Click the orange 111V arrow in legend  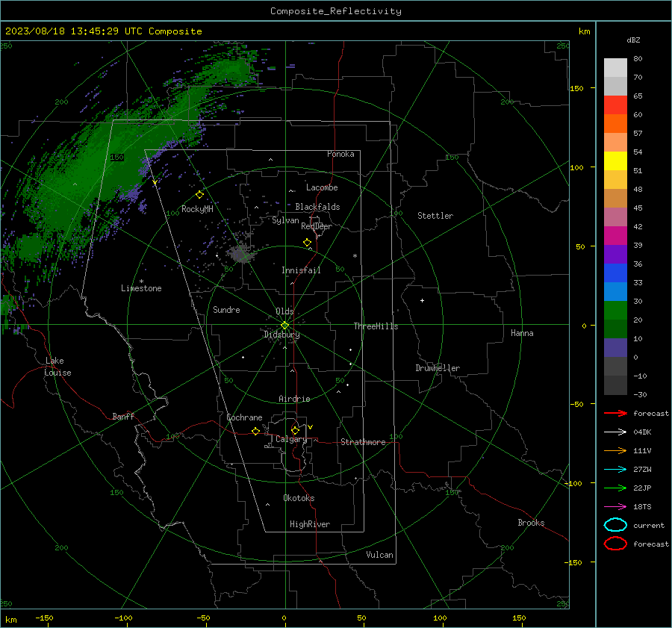point(615,450)
